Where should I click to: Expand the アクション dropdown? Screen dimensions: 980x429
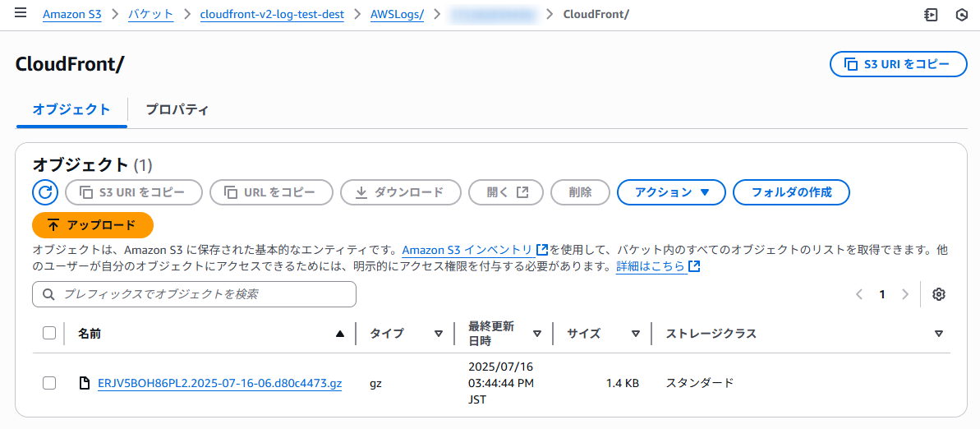671,192
